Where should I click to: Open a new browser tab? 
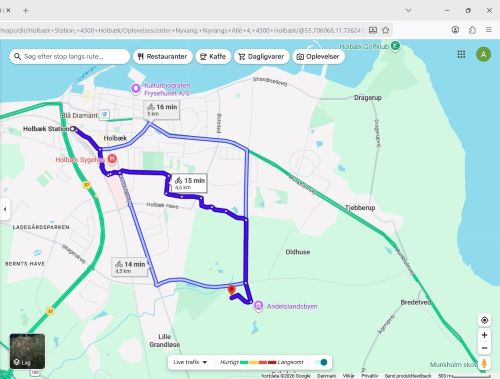[x=26, y=10]
